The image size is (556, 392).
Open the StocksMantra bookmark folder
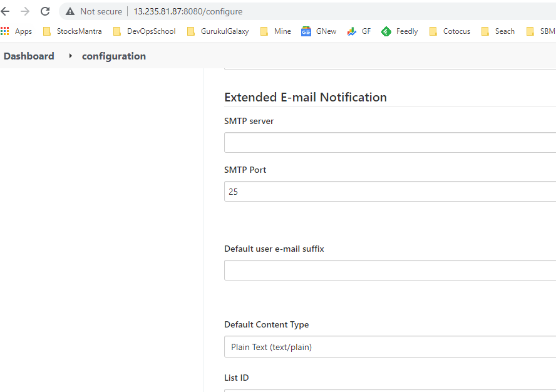72,31
